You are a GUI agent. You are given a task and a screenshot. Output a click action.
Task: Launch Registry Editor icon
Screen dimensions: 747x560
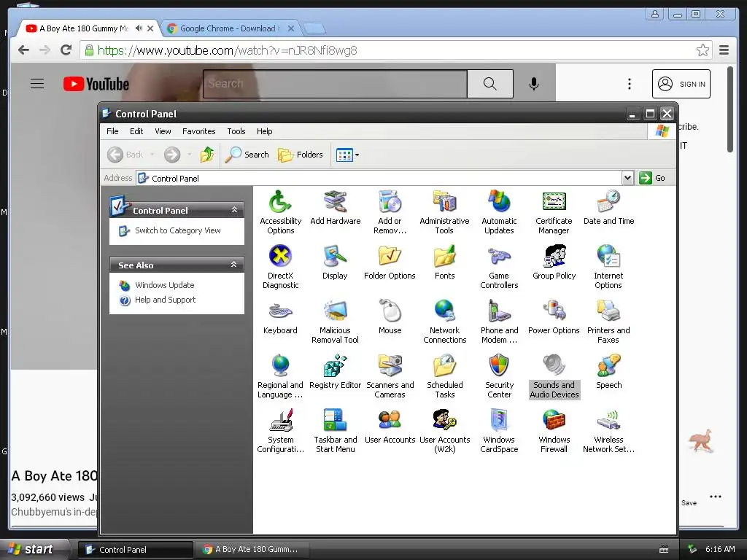click(x=335, y=372)
